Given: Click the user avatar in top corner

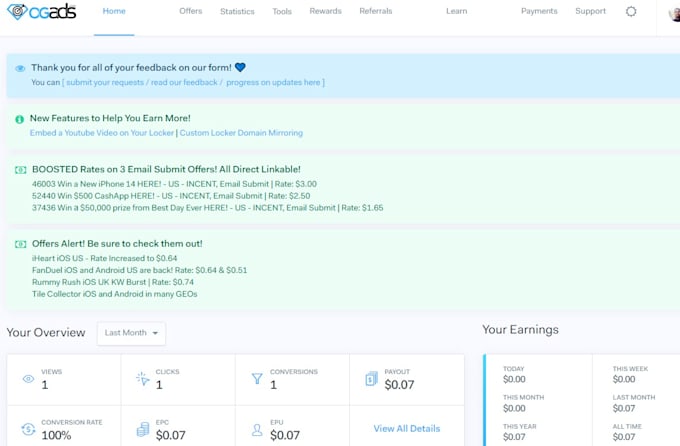Looking at the screenshot, I should (x=675, y=14).
